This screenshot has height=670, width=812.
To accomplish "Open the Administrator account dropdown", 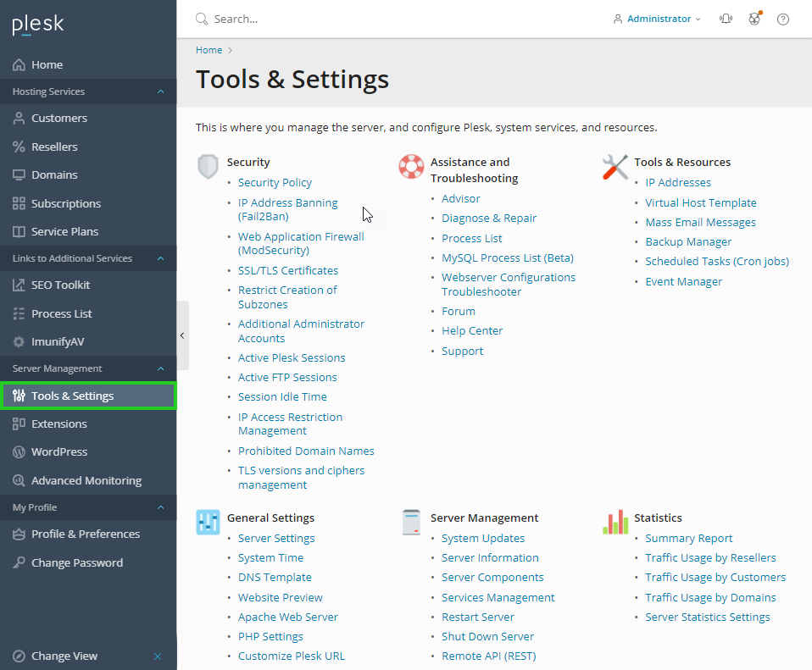I will [x=657, y=19].
